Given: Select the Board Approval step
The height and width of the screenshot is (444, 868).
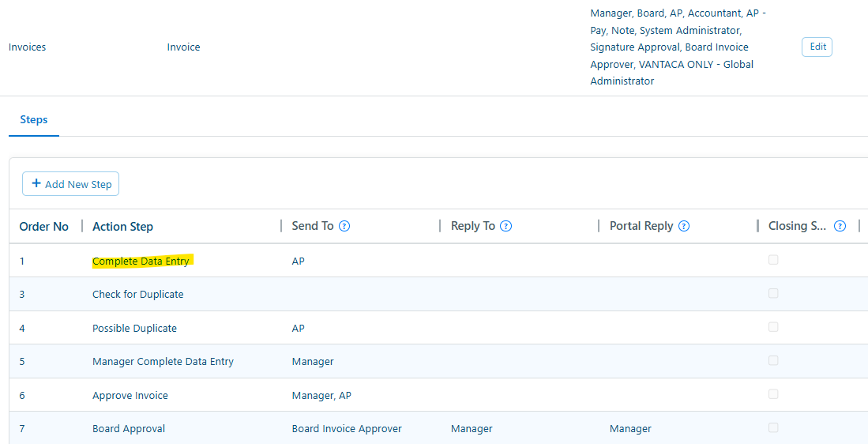Looking at the screenshot, I should pyautogui.click(x=129, y=429).
